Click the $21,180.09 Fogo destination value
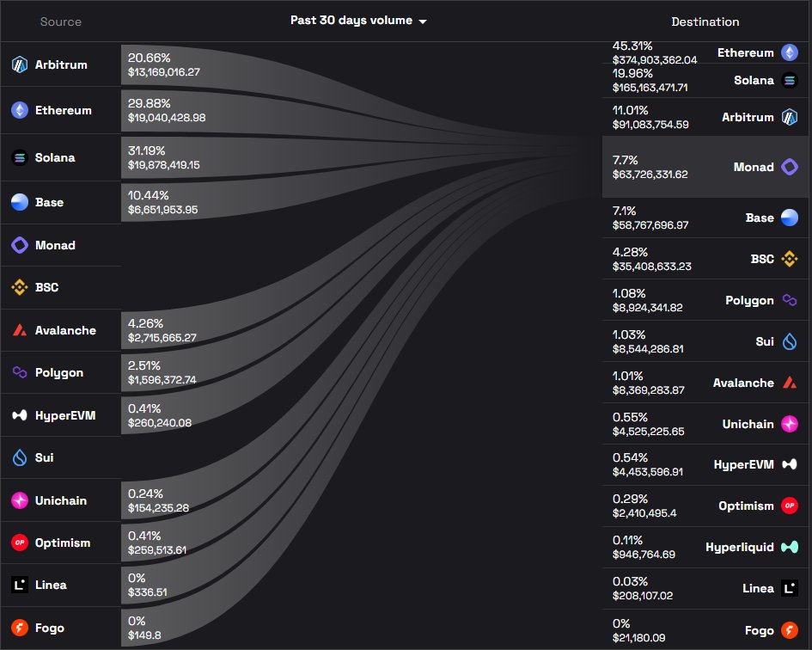This screenshot has height=650, width=812. [x=638, y=638]
